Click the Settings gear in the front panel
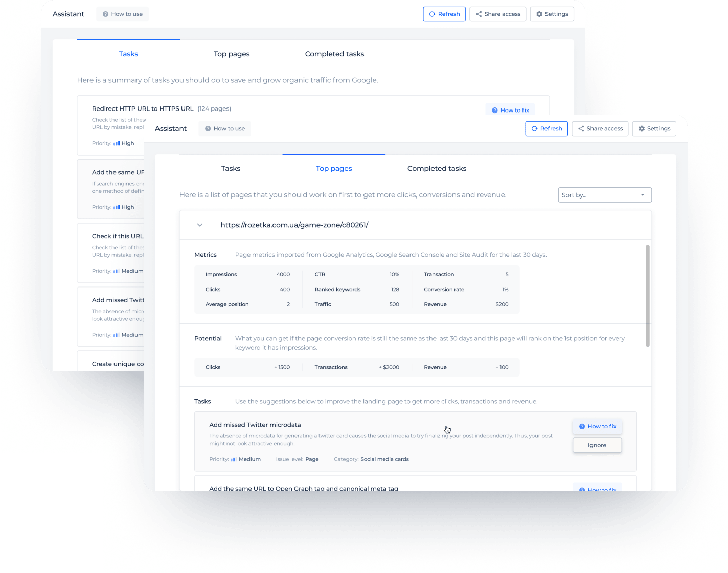The image size is (728, 573). 642,129
